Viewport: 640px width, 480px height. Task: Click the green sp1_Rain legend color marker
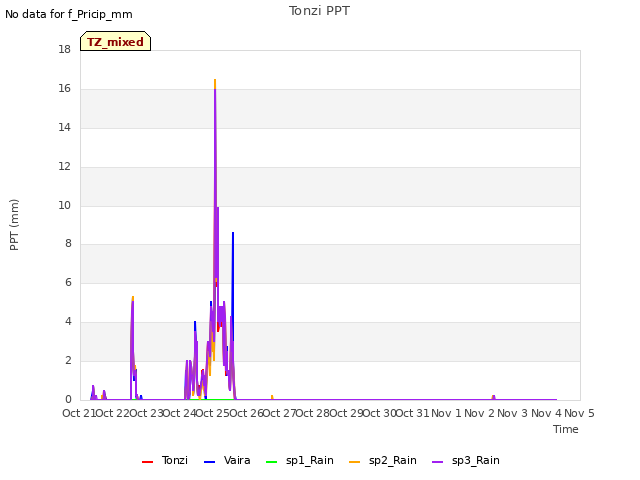click(x=271, y=462)
